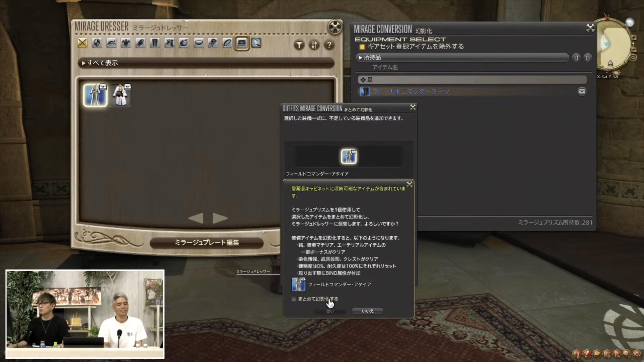Screen dimensions: 644x362
Task: Select フィールドコマンダーブーツ from equipment list
Action: pyautogui.click(x=411, y=92)
